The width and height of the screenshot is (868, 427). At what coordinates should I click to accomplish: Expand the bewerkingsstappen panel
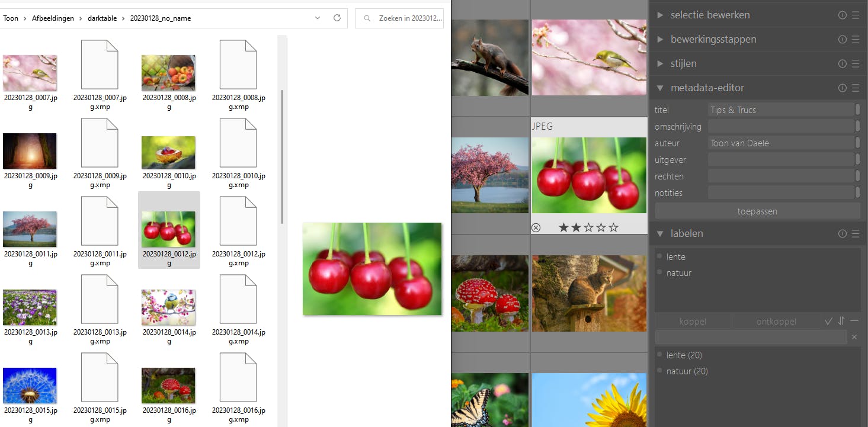660,40
